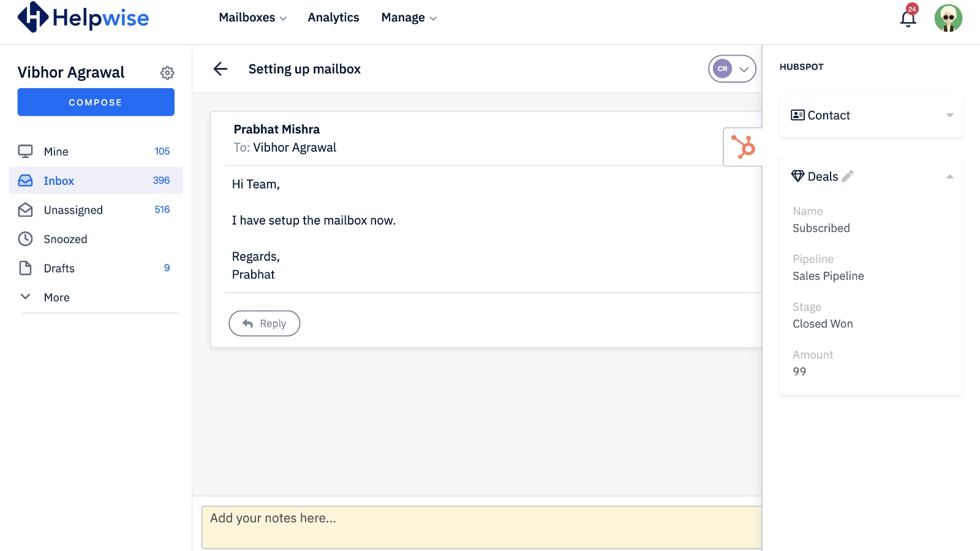Viewport: 980px width, 551px height.
Task: Click the settings gear next to Vibhor Agrawal
Action: pos(167,73)
